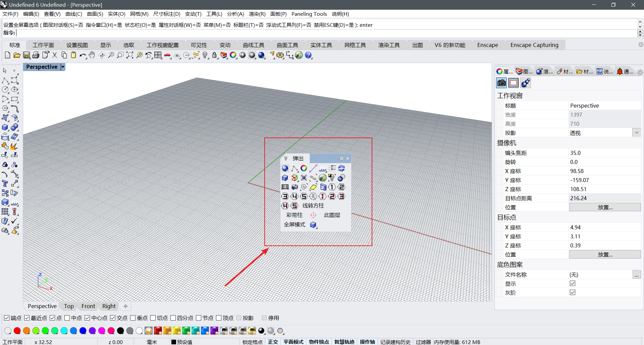Add a new viewport tab with plus
Image resolution: width=644 pixels, height=345 pixels.
125,306
